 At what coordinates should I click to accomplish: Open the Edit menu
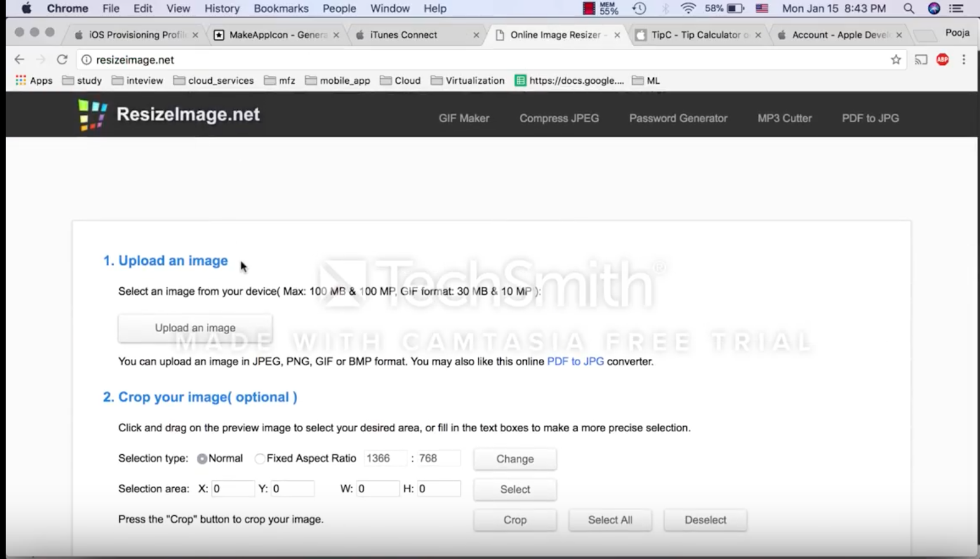pyautogui.click(x=143, y=8)
